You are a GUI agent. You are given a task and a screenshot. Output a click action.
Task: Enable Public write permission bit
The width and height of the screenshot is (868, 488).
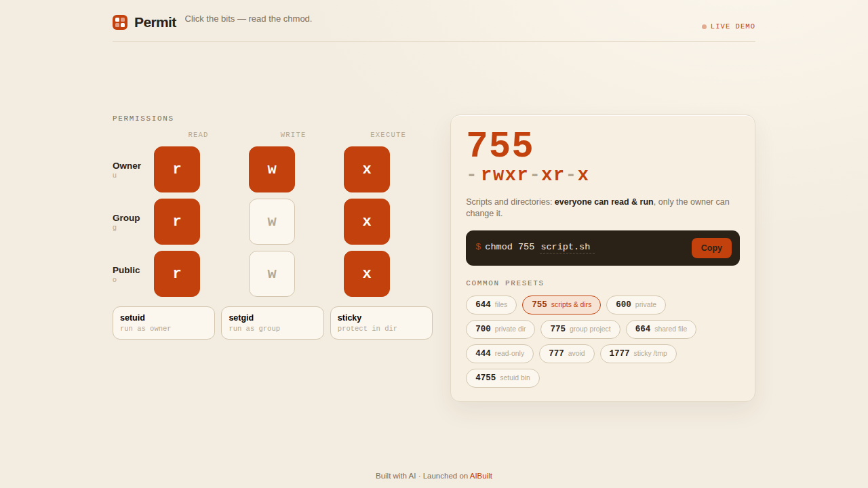coord(272,274)
